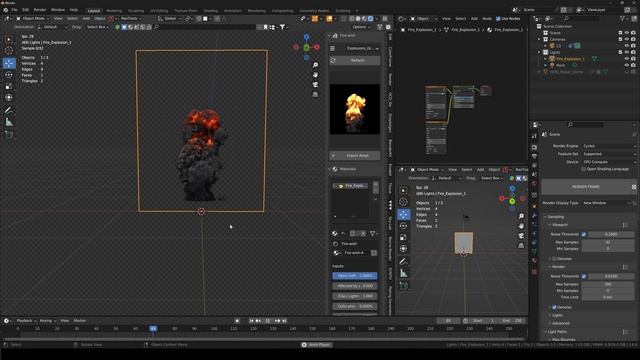Adjust the Alpha Soft input slider

click(355, 276)
